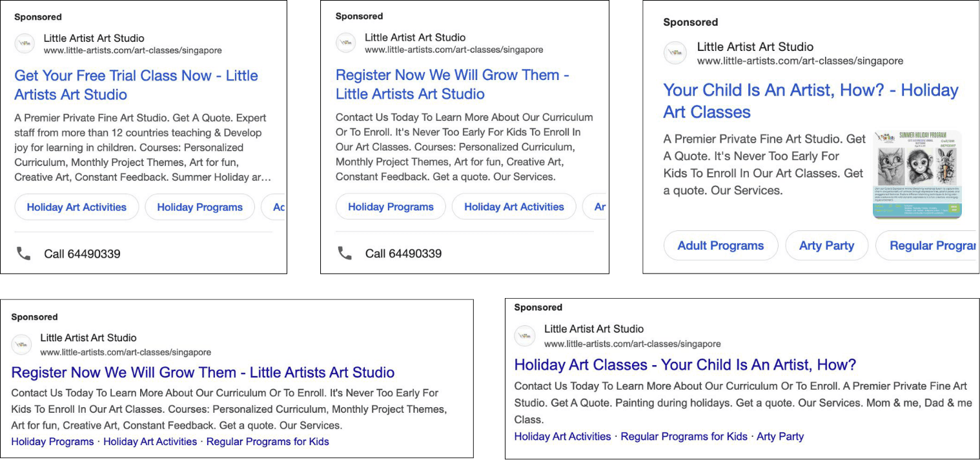Click the Holiday Programs pill above the second Call 64490339
Image resolution: width=980 pixels, height=460 pixels.
[x=391, y=206]
